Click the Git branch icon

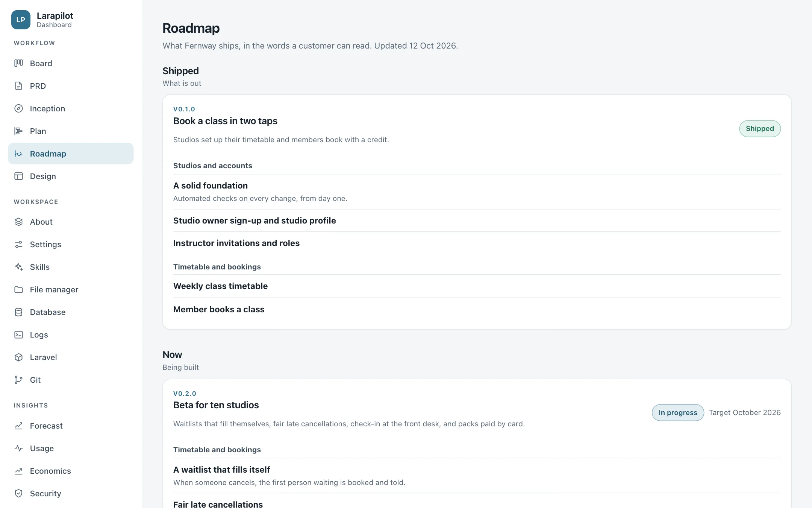pyautogui.click(x=18, y=380)
